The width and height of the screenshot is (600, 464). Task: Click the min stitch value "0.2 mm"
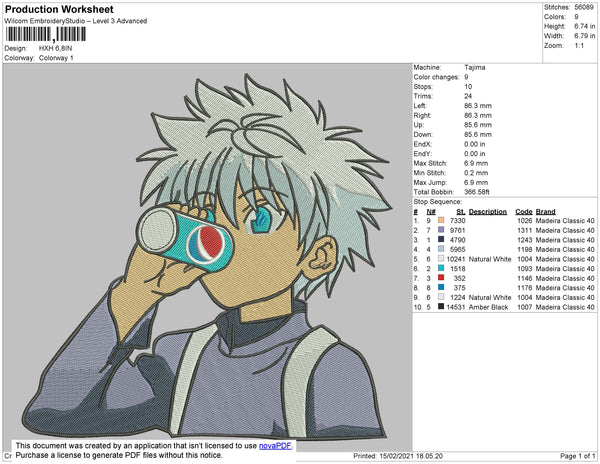tap(476, 173)
